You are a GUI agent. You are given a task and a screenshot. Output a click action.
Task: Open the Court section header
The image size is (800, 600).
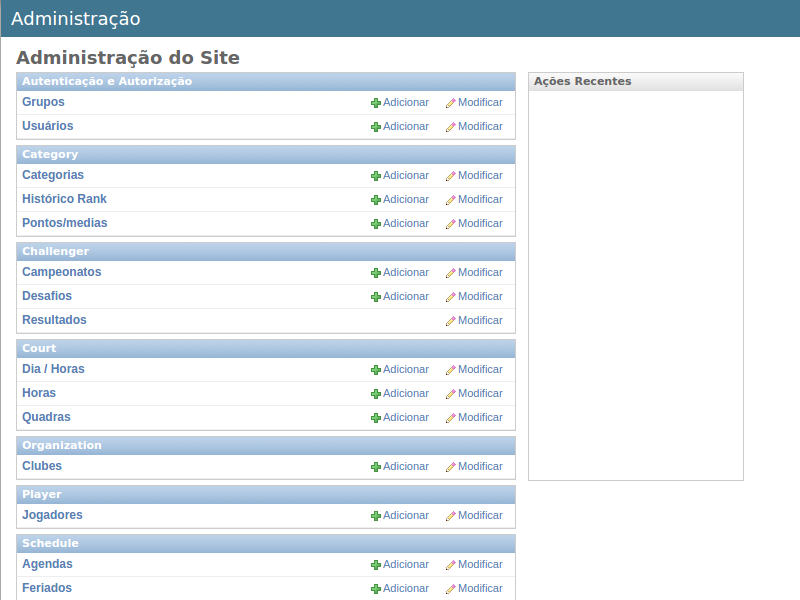(39, 348)
